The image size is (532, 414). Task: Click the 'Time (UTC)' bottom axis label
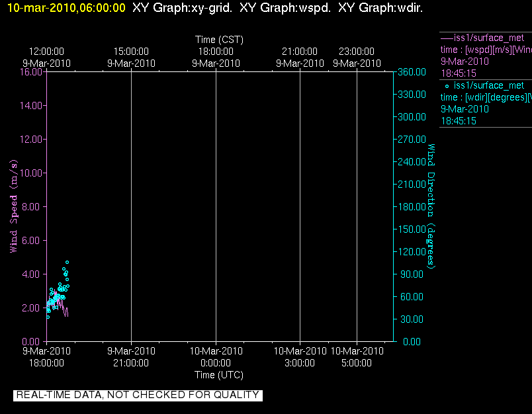point(219,375)
